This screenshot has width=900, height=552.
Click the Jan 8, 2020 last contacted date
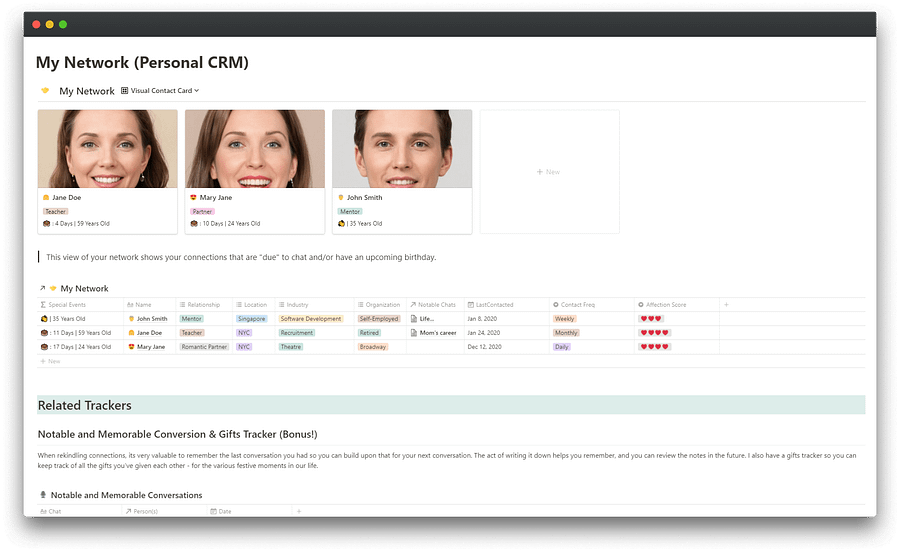(482, 318)
